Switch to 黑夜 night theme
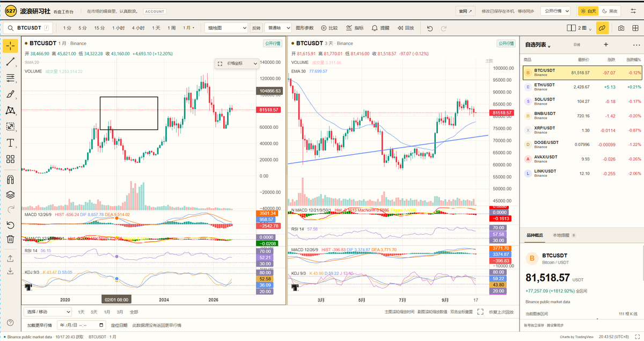This screenshot has height=341, width=644. click(610, 11)
